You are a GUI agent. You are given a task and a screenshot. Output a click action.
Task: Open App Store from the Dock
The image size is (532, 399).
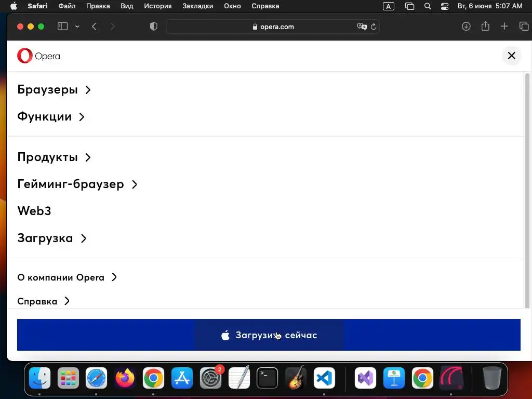[x=182, y=378]
